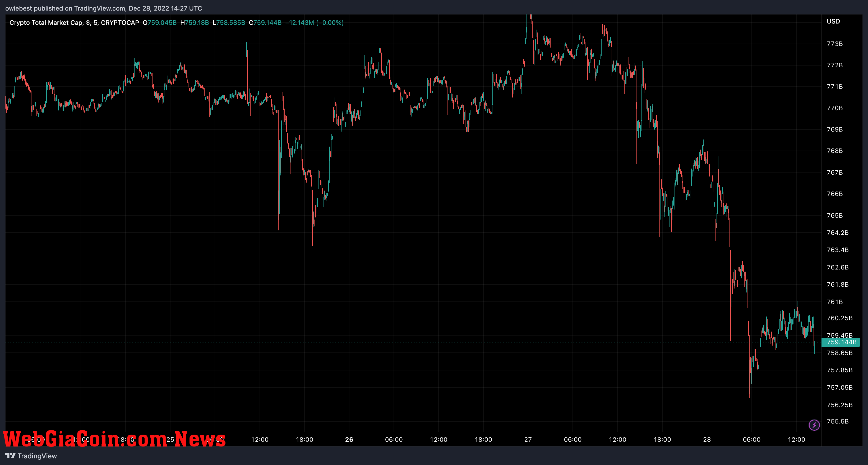The image size is (868, 465).
Task: Click the USD currency label
Action: [833, 21]
